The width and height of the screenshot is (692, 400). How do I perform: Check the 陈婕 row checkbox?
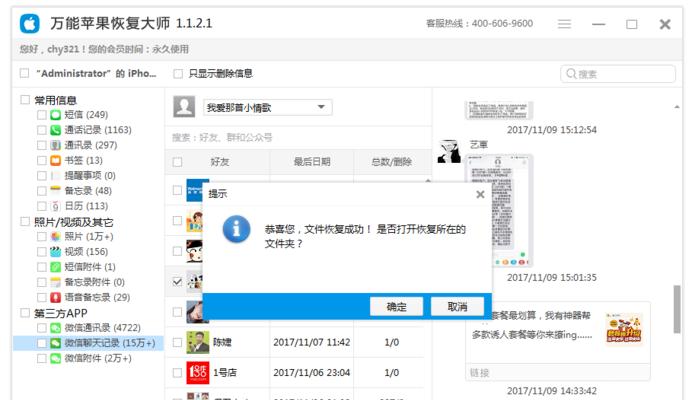click(177, 343)
